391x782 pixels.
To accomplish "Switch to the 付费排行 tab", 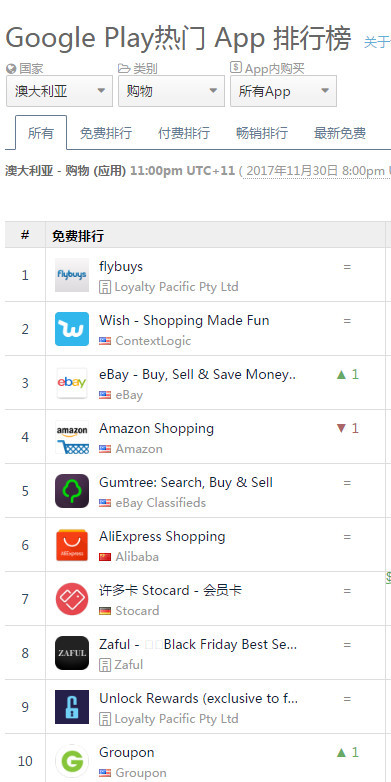I will pos(184,133).
